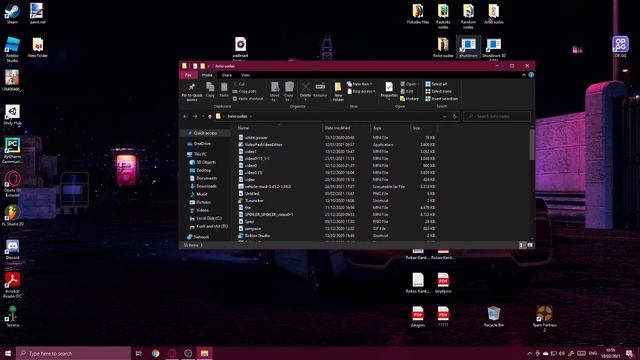Collapse the ribbon with the chevron
The height and width of the screenshot is (360, 640).
524,75
